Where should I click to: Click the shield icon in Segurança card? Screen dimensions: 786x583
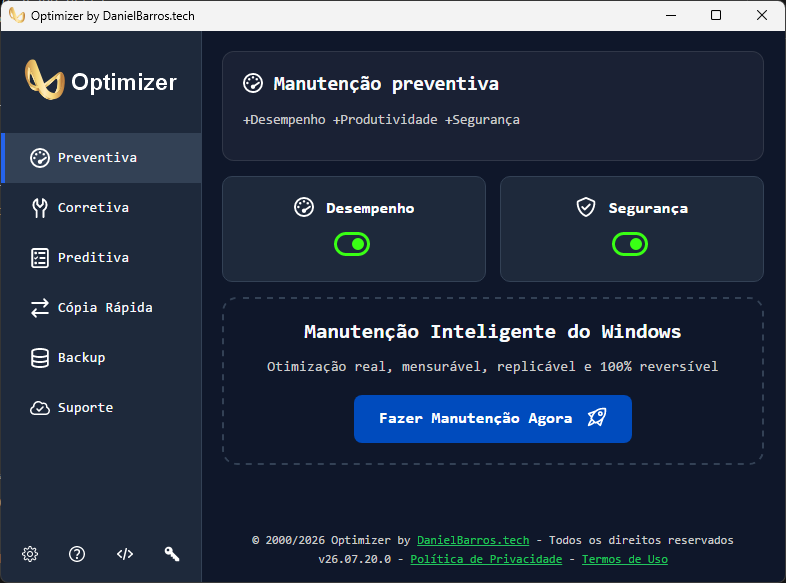pos(585,207)
